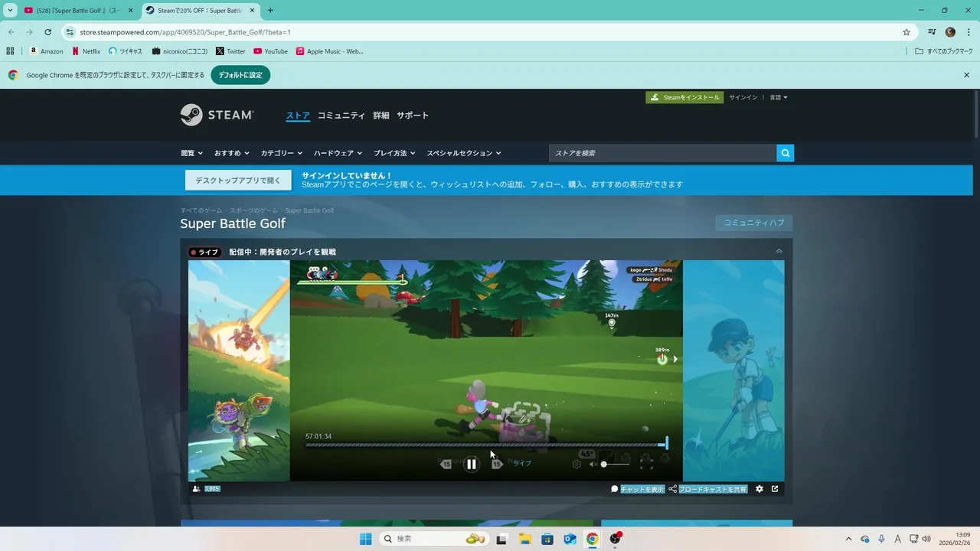This screenshot has height=551, width=980.
Task: Follow the スポーツのゲーム breadcrumb
Action: point(253,210)
